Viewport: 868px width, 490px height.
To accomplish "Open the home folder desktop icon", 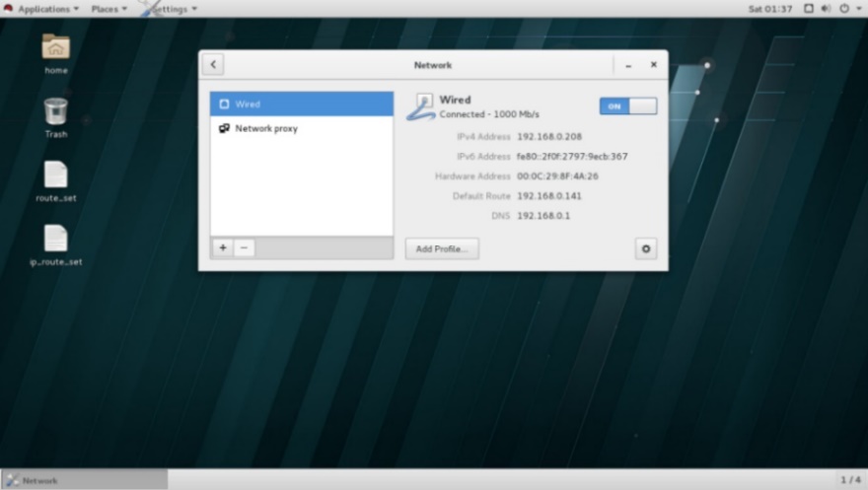I will pyautogui.click(x=56, y=47).
